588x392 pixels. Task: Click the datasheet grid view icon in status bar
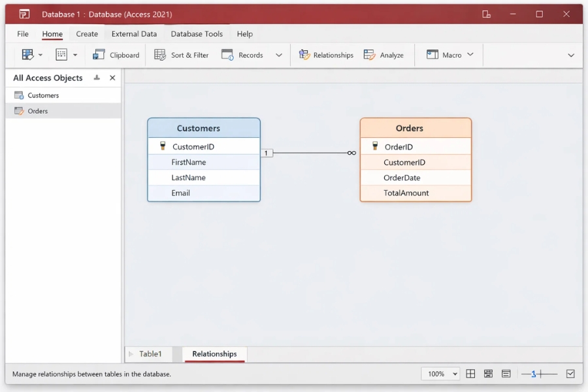[x=470, y=374]
